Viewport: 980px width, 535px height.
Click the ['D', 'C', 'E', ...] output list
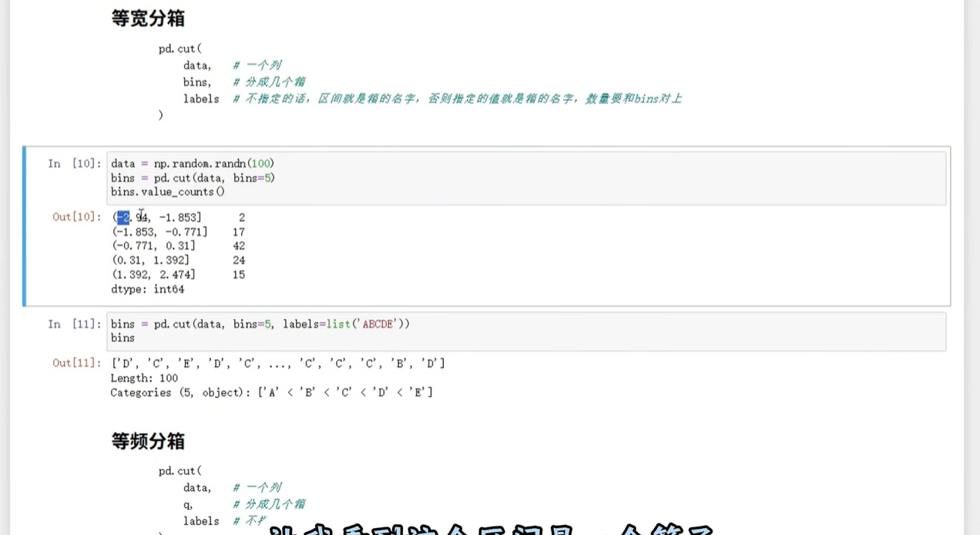coord(278,363)
